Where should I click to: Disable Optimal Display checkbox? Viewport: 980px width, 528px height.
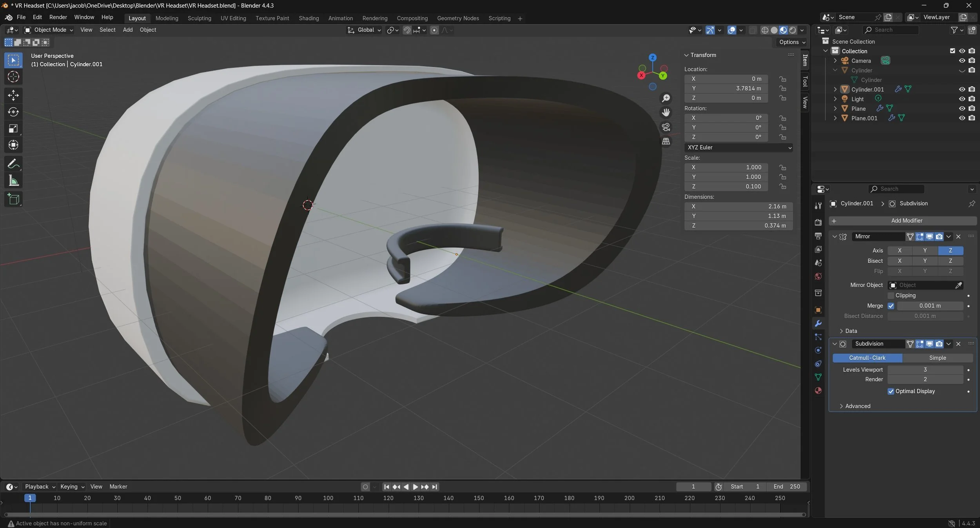[x=891, y=391]
